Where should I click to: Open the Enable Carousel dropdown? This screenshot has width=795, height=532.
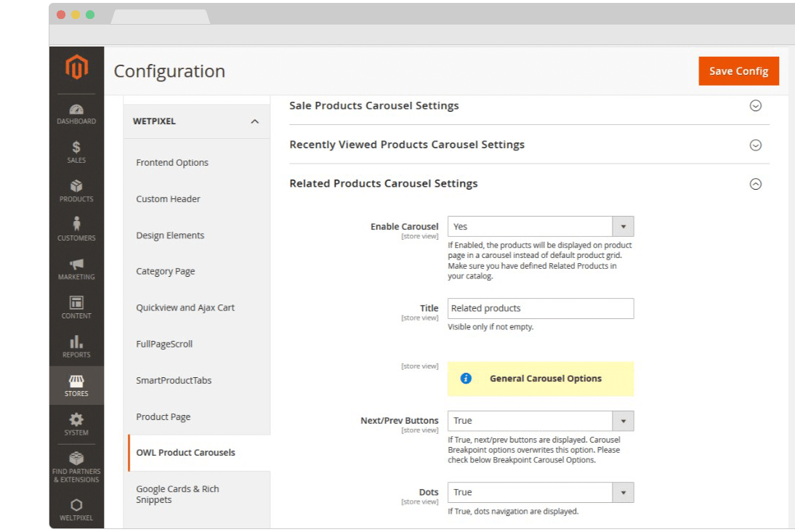tap(540, 227)
